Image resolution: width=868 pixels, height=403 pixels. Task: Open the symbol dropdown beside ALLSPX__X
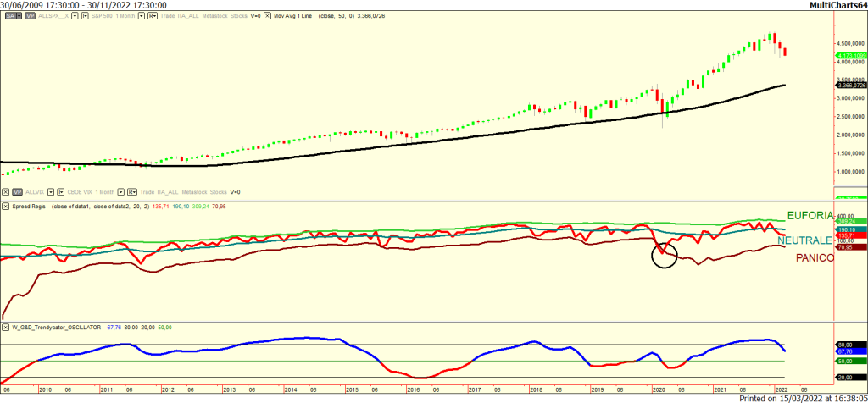click(x=76, y=16)
